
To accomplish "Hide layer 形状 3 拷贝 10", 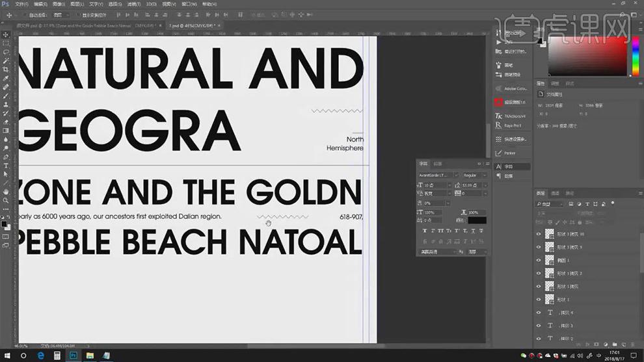I will tap(539, 234).
